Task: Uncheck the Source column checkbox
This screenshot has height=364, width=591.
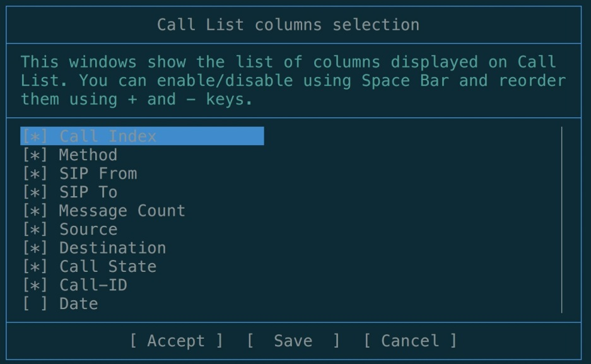Action: [x=35, y=230]
